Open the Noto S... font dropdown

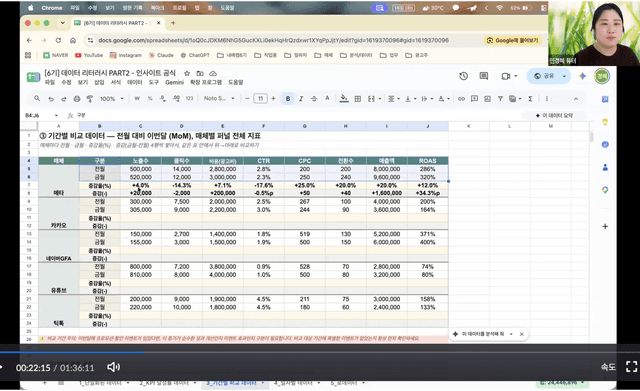coord(219,98)
